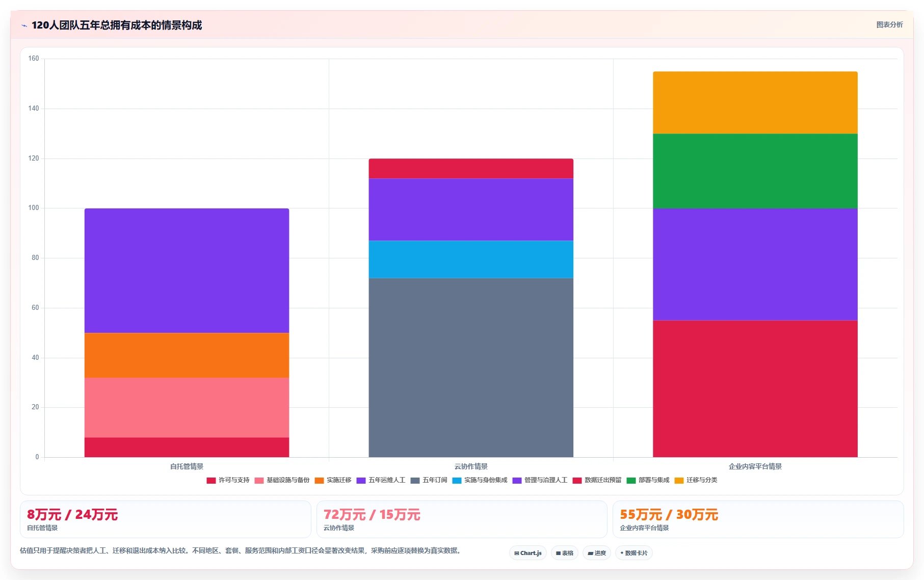Click the 图表分析 label in header
The width and height of the screenshot is (924, 580).
tap(889, 24)
